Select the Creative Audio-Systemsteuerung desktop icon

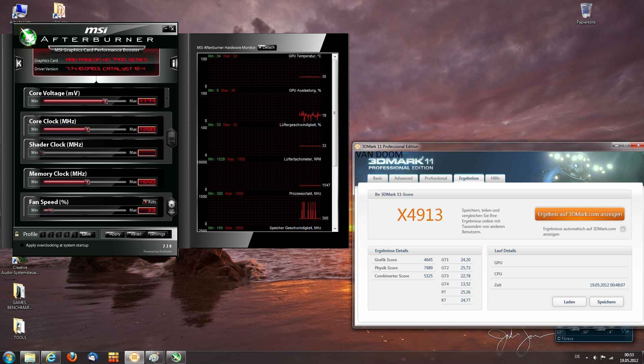20,266
